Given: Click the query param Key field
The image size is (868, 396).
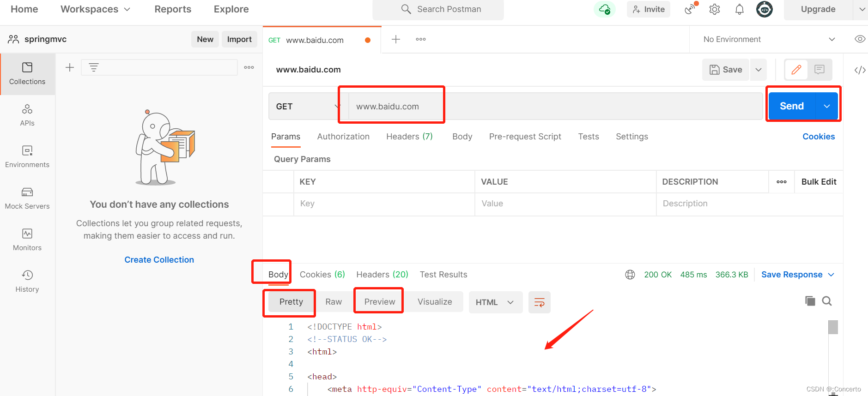Looking at the screenshot, I should pyautogui.click(x=384, y=204).
